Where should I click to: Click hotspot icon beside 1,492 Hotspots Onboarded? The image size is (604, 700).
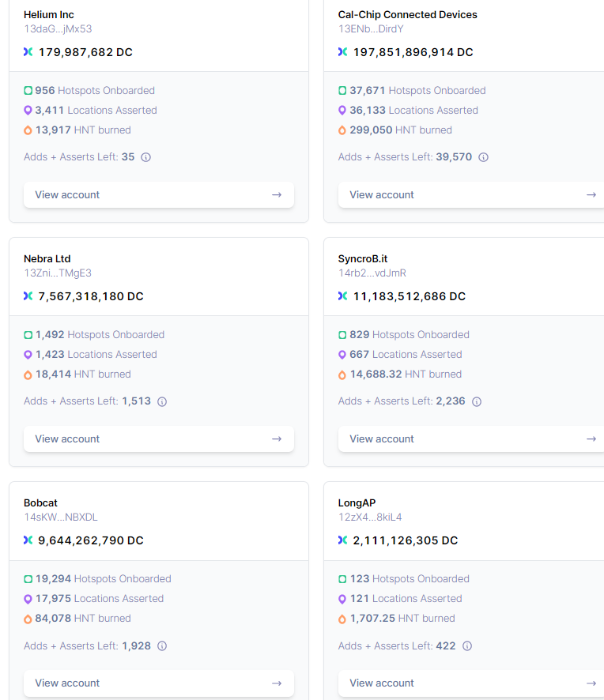click(x=28, y=335)
